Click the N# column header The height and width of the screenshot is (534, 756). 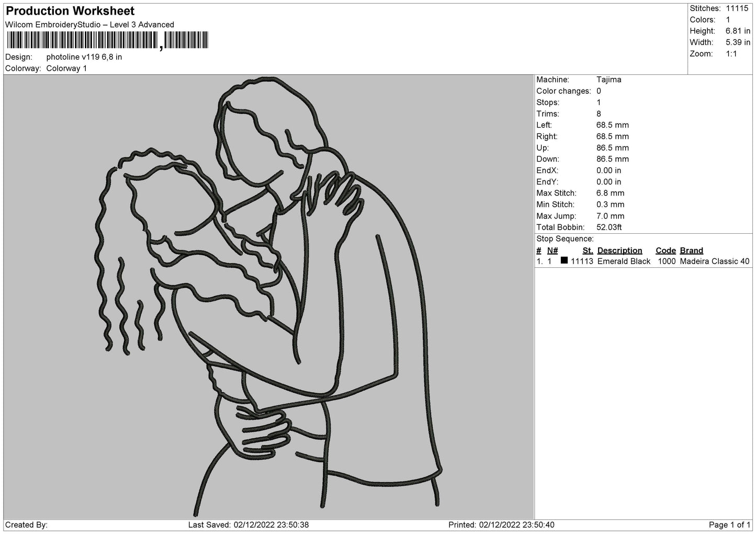[552, 251]
